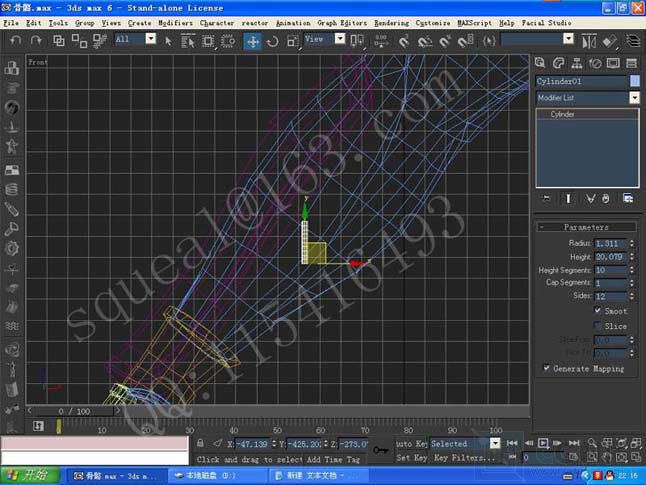The image size is (646, 485).
Task: Click Configure Modifier Sets icon
Action: [x=628, y=199]
